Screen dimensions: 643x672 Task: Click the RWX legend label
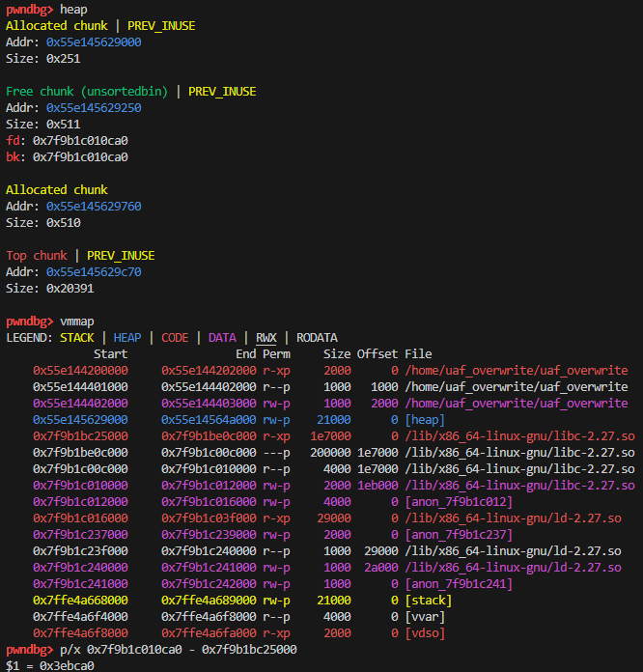click(266, 338)
